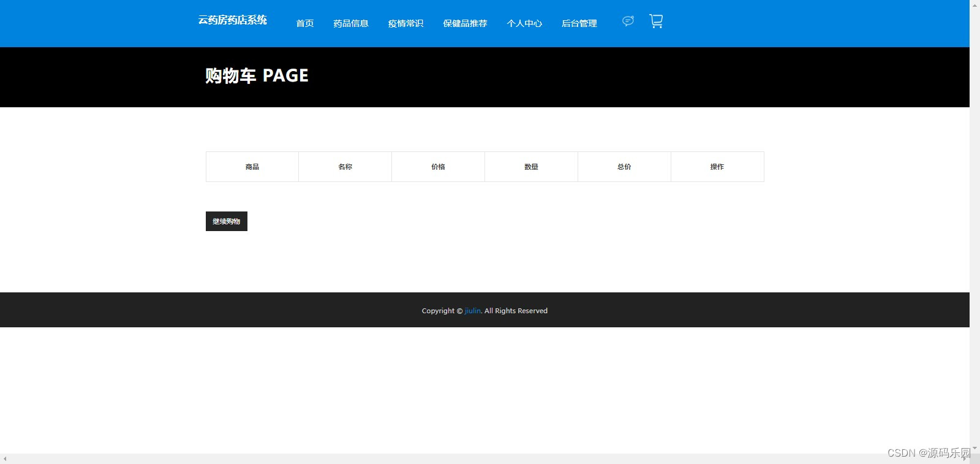980x464 pixels.
Task: Click the 购物车 PAGE heading
Action: tap(257, 75)
